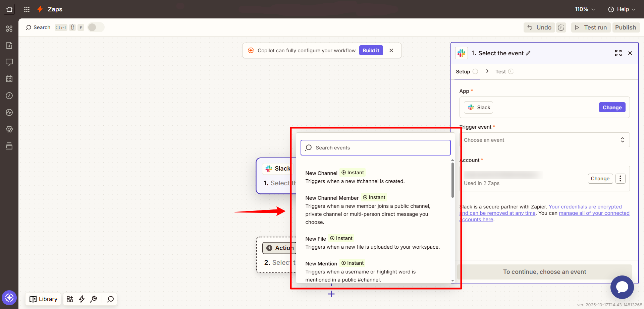Switch to the Setup tab
The width and height of the screenshot is (644, 309).
[x=467, y=72]
